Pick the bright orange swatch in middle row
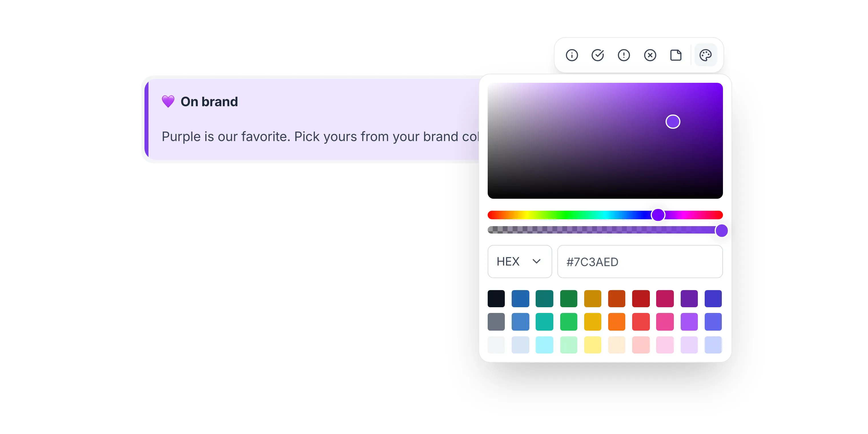This screenshot has height=434, width=868. (x=617, y=322)
